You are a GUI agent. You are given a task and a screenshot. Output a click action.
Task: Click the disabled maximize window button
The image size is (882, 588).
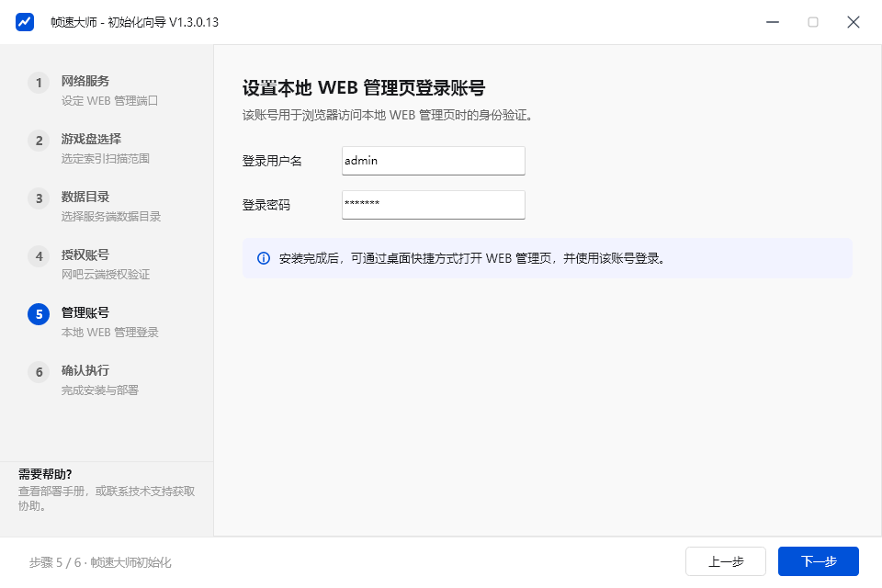(x=813, y=22)
